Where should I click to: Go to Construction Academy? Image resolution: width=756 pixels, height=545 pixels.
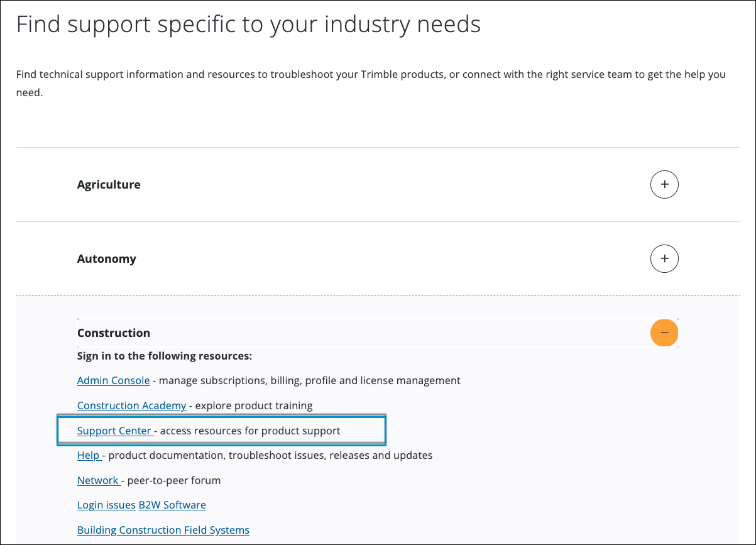click(x=131, y=405)
